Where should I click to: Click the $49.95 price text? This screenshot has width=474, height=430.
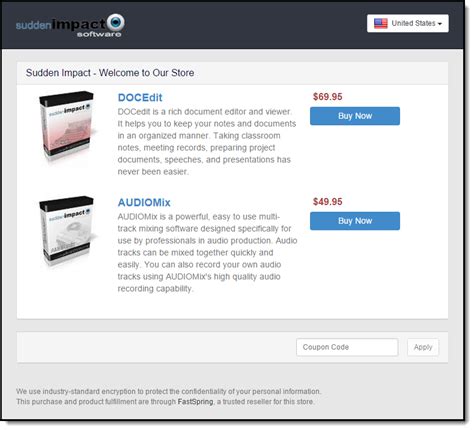tap(328, 202)
